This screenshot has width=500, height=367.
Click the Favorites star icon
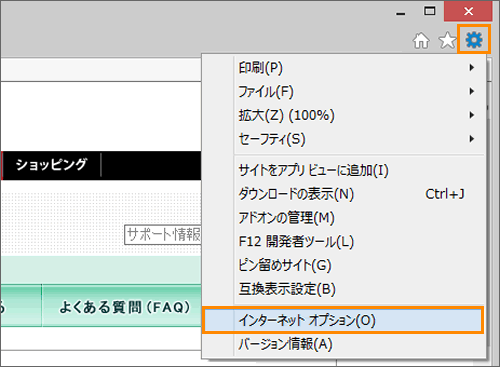coord(447,40)
